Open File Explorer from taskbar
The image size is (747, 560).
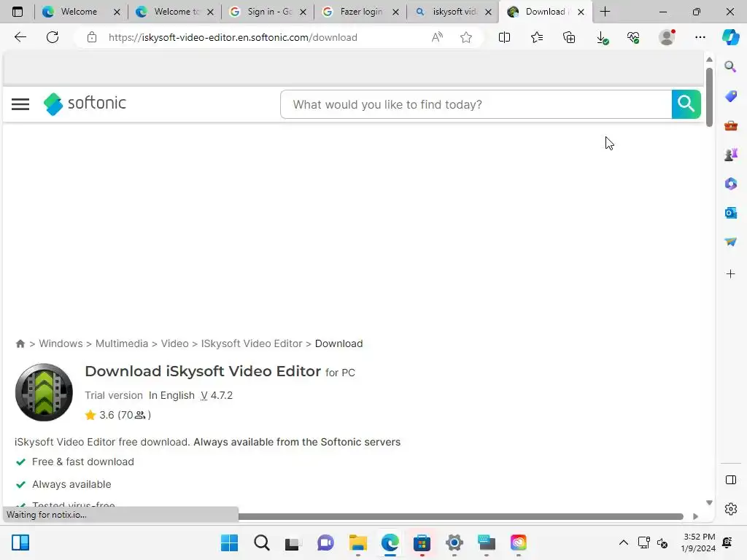pyautogui.click(x=357, y=542)
